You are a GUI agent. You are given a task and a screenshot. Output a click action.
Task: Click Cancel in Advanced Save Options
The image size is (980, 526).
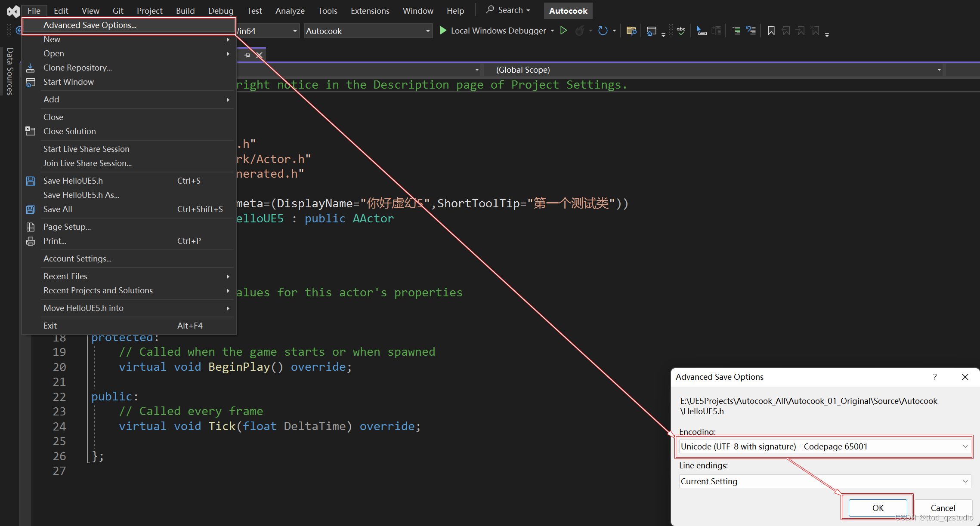943,508
